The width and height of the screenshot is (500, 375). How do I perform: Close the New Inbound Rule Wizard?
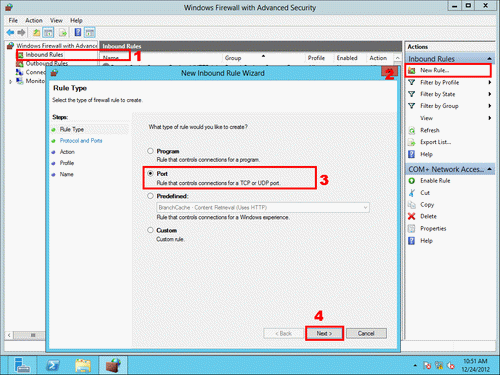[389, 72]
